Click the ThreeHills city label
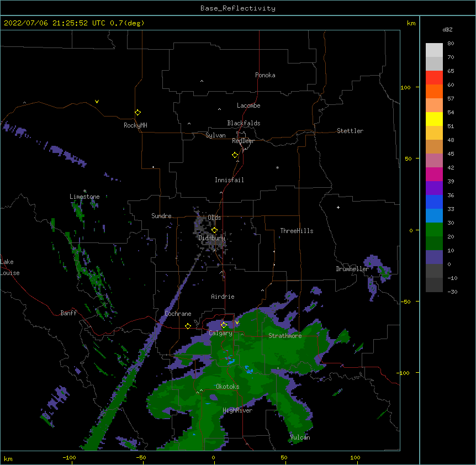 [x=297, y=231]
